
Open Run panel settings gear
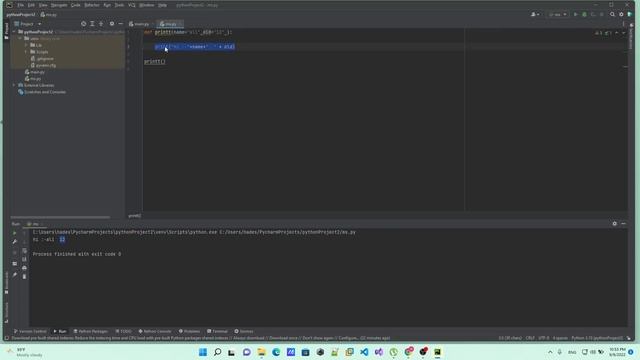tap(615, 224)
